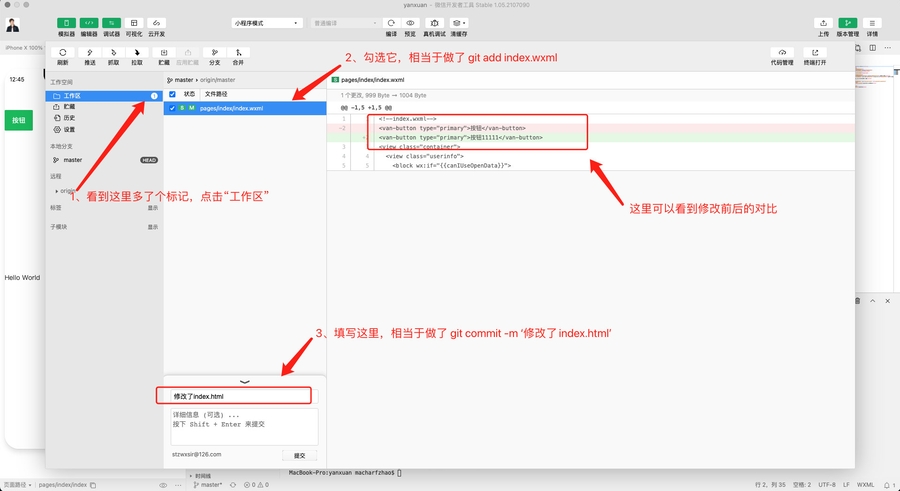Image resolution: width=900 pixels, height=491 pixels.
Task: Click the 刷新 (refresh) icon in git toolbar
Action: (63, 53)
